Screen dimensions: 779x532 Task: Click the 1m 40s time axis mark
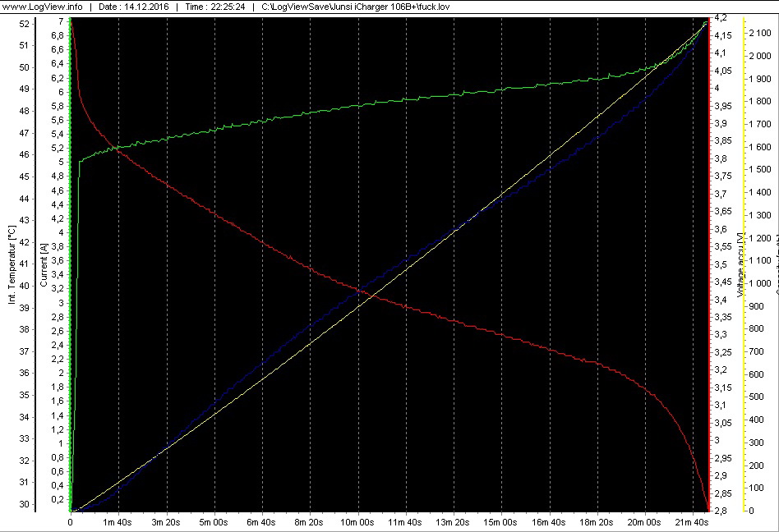pyautogui.click(x=118, y=522)
